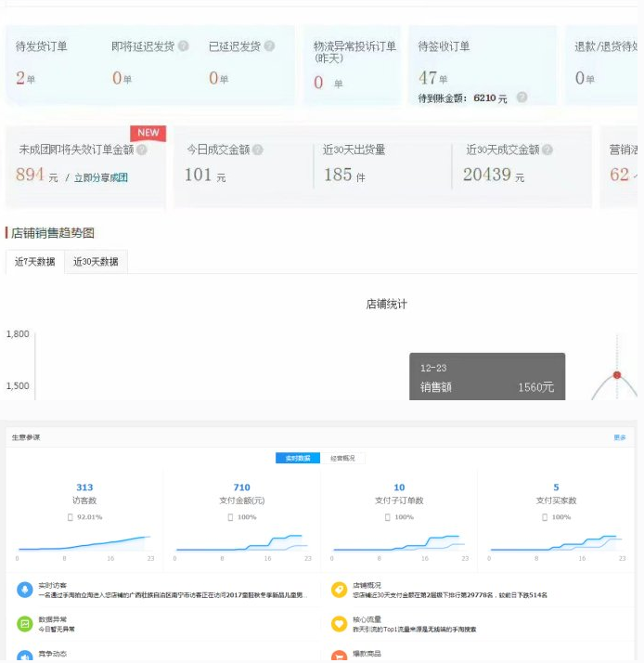Click help icon next to 近30天成交金额

[547, 149]
